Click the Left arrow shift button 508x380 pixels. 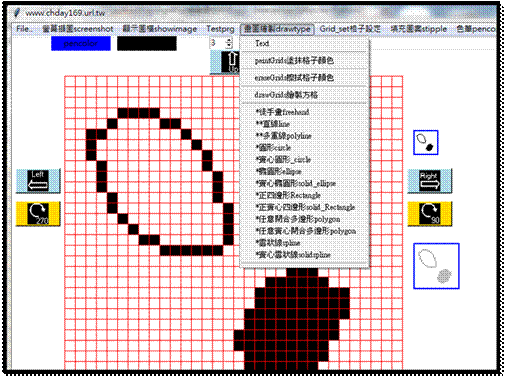(38, 181)
